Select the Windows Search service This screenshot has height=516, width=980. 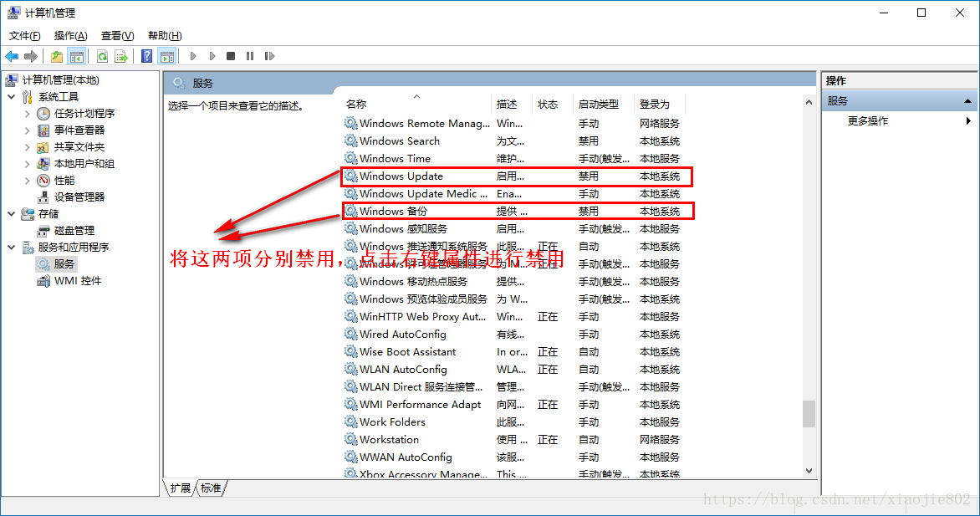pos(513,141)
